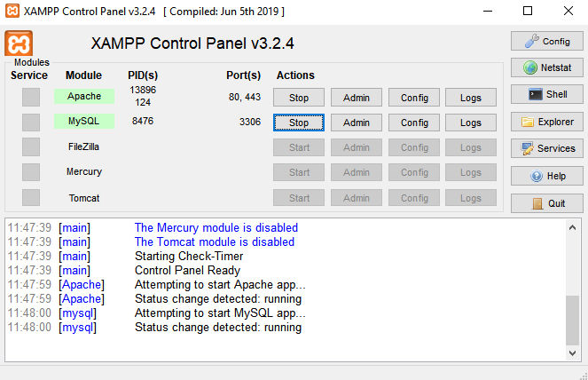
Task: Open the MySQL Config menu
Action: pyautogui.click(x=414, y=123)
